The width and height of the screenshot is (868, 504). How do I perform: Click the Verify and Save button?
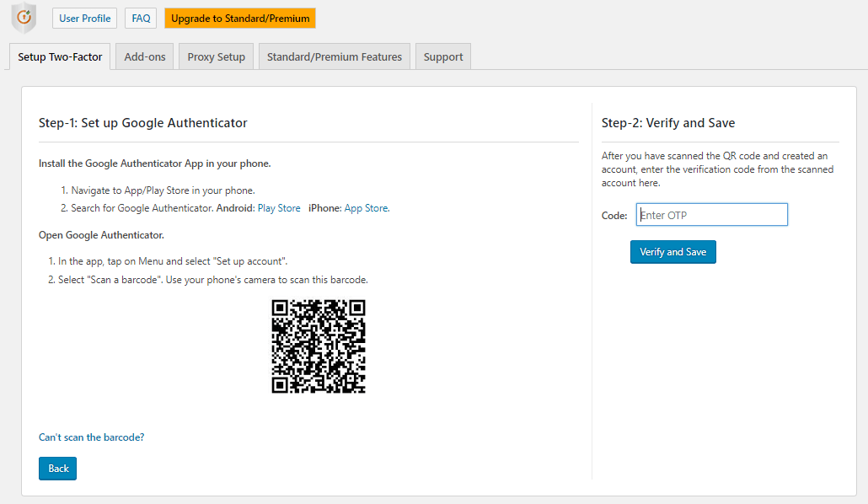(672, 252)
